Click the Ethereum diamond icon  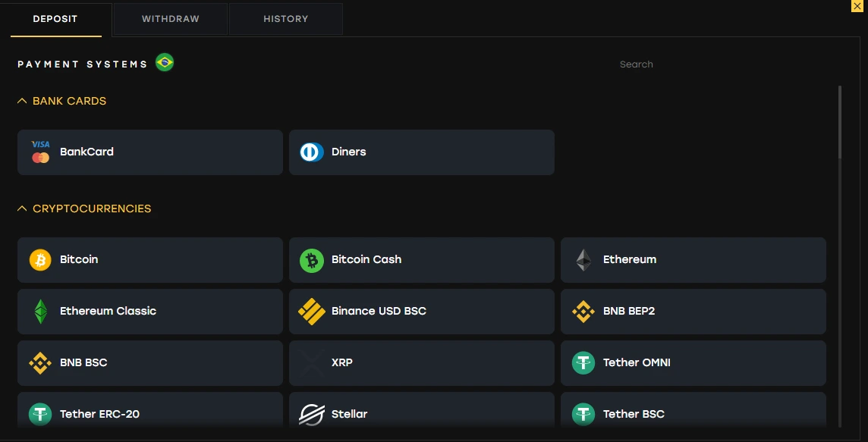pos(583,260)
